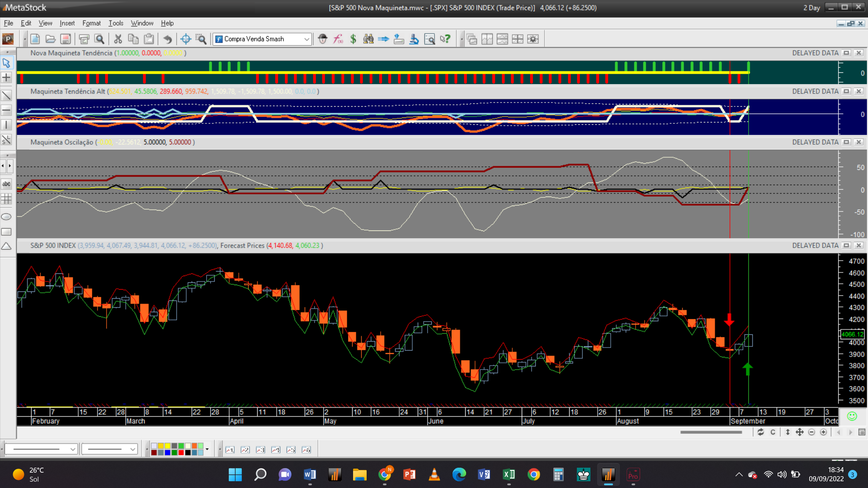Click the refresh chart icon near scrollbar
This screenshot has width=868, height=488.
[x=761, y=432]
